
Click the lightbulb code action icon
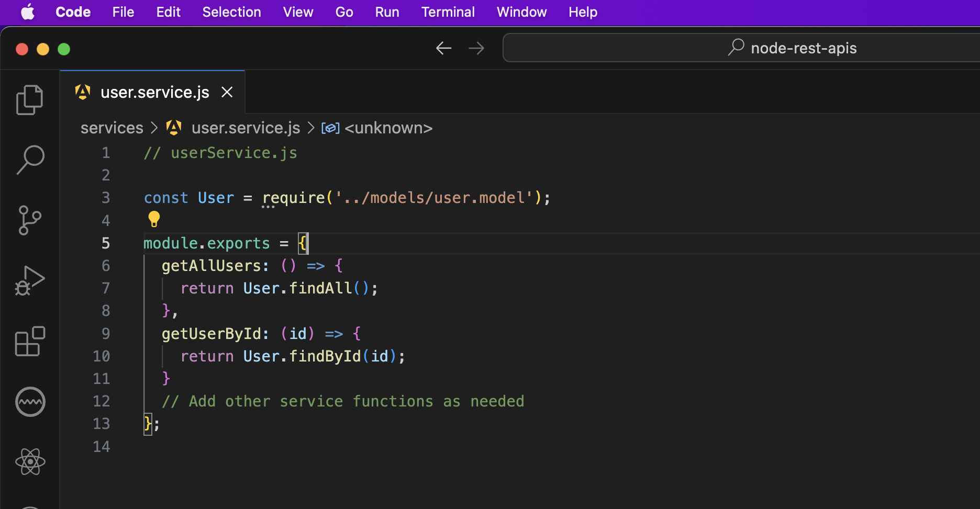click(x=154, y=219)
